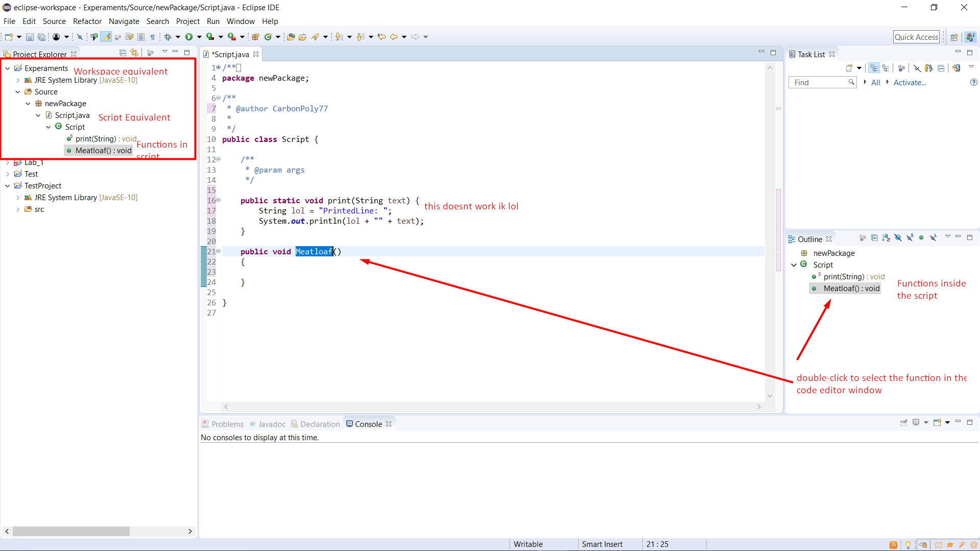Click the Project Explorer horizontal scrollbar
This screenshot has height=551, width=980.
click(x=71, y=531)
